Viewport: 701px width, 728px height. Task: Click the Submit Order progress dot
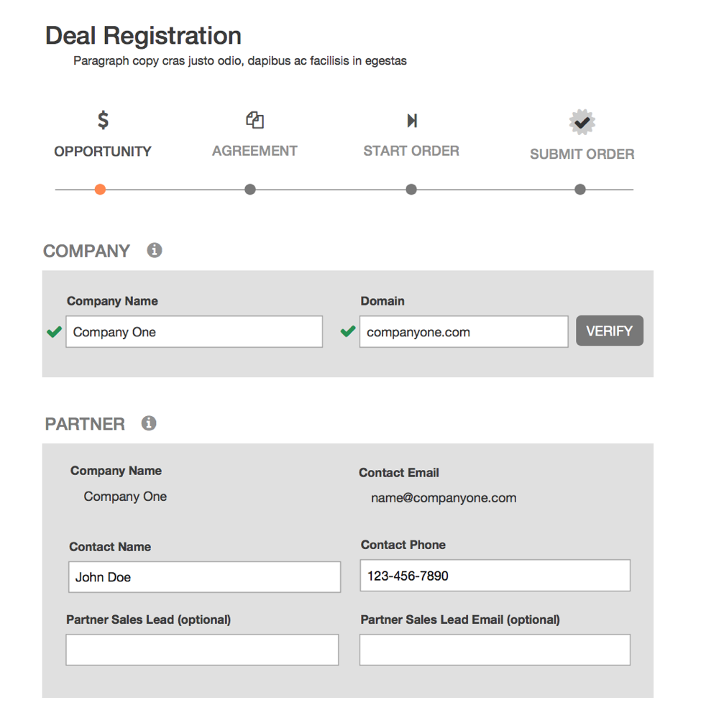tap(579, 190)
